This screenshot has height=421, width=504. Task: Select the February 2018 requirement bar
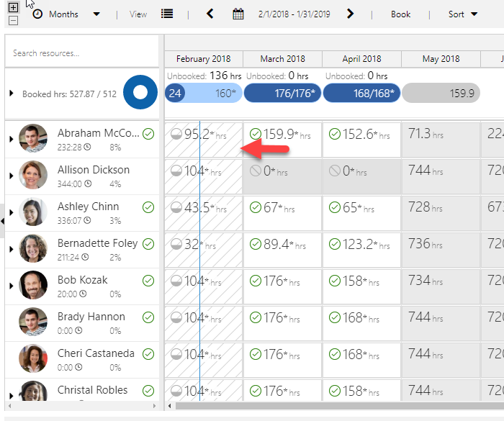[x=203, y=93]
